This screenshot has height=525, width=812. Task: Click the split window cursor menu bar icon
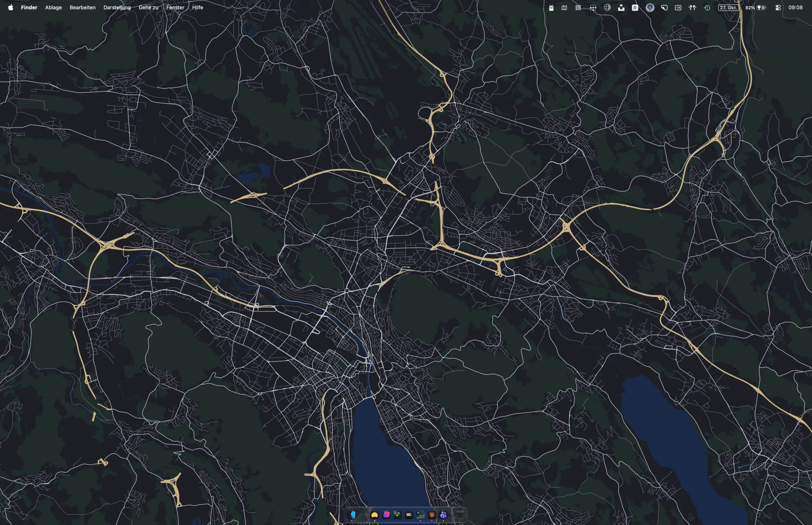point(678,7)
